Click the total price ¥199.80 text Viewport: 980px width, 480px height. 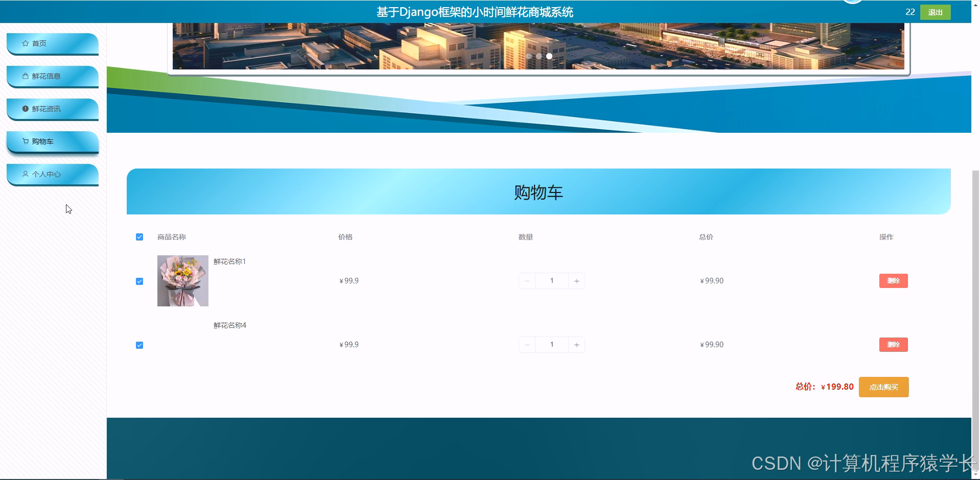(x=837, y=387)
